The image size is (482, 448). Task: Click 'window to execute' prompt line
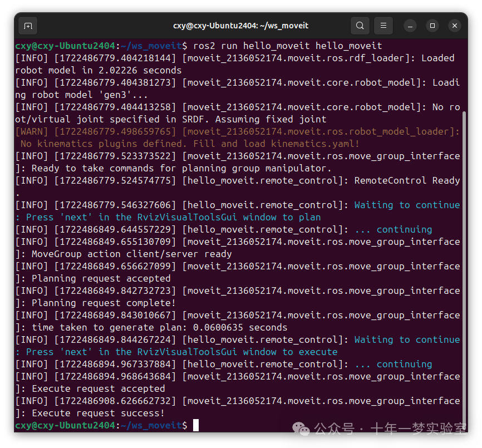[290, 352]
